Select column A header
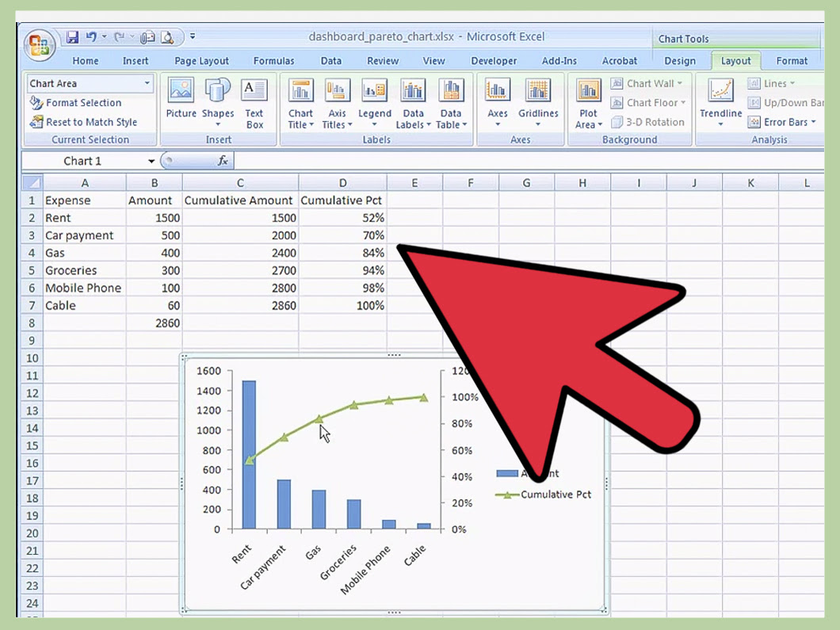This screenshot has height=630, width=840. (x=85, y=183)
